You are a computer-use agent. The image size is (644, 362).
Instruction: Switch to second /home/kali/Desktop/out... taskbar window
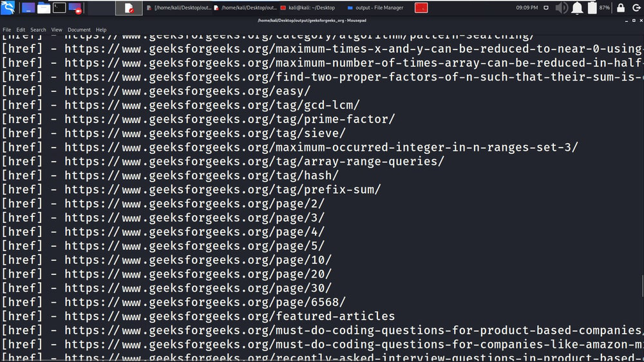tap(245, 8)
